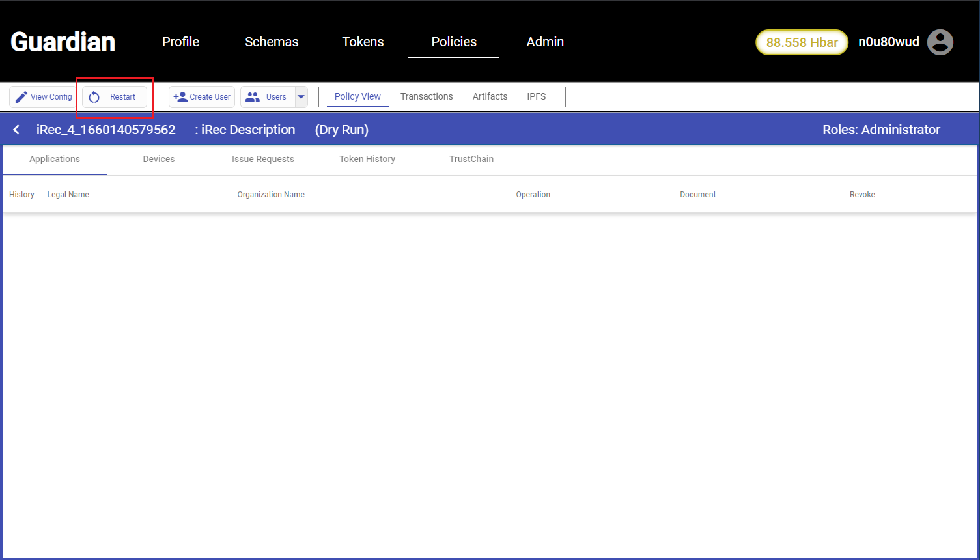Click the 88.558 Hbar balance badge
Screen dimensions: 980x560
point(802,42)
